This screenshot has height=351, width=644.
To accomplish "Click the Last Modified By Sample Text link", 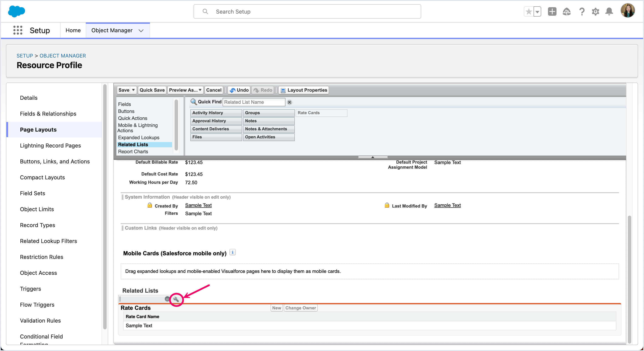I will tap(447, 205).
